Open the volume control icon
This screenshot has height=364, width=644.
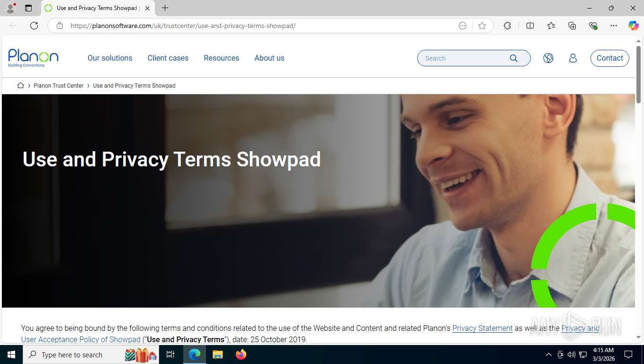[572, 355]
